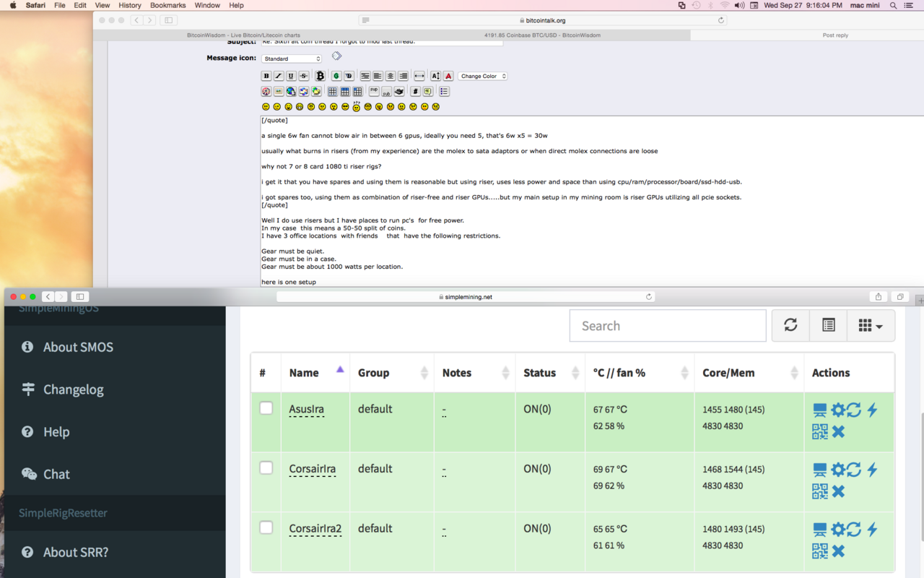
Task: Open Chat from the sidebar
Action: pyautogui.click(x=56, y=474)
